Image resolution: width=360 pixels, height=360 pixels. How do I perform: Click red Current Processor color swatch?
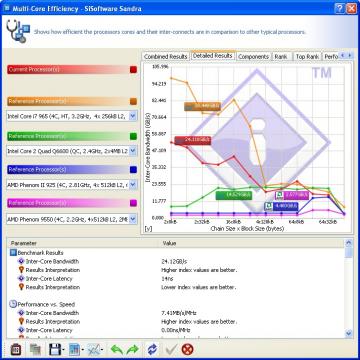coord(133,70)
